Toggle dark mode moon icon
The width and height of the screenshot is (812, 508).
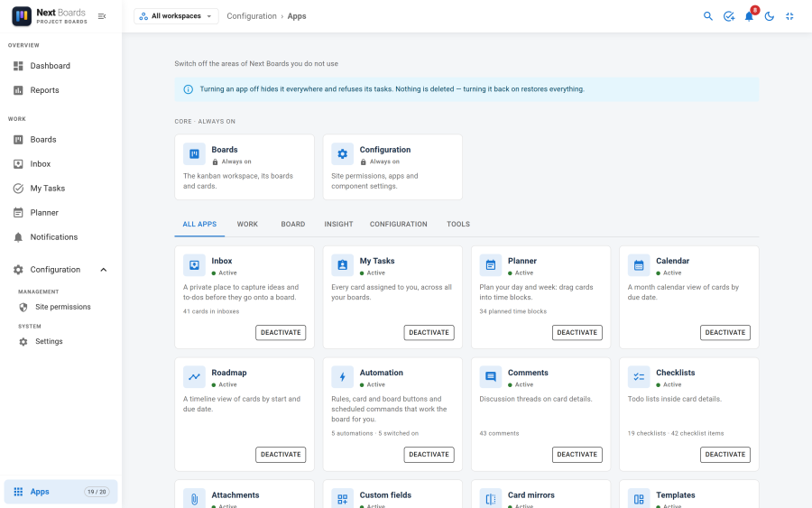(x=769, y=16)
